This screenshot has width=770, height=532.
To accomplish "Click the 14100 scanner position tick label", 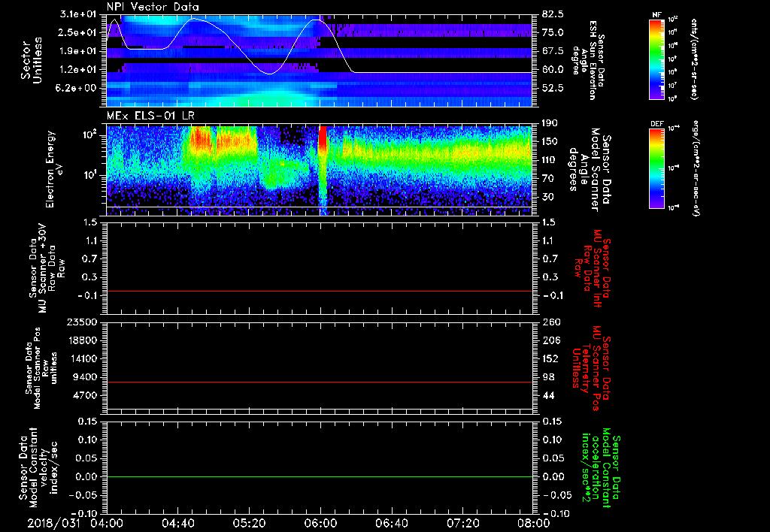I will click(82, 358).
